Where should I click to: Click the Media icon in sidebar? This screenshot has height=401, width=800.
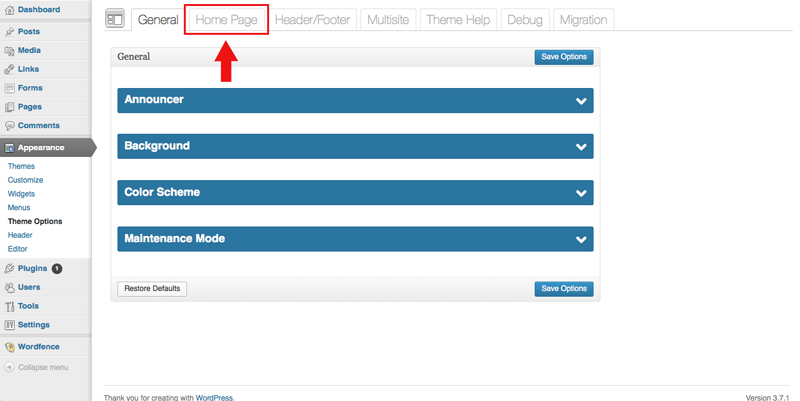[9, 50]
